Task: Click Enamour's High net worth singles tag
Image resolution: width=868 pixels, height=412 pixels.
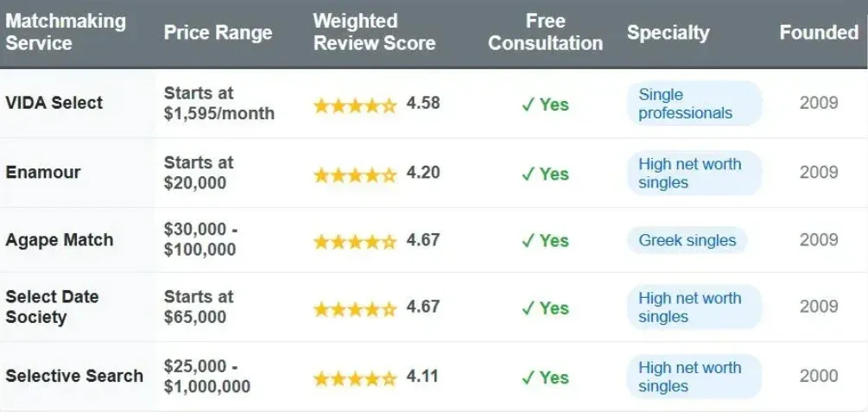Action: point(694,173)
